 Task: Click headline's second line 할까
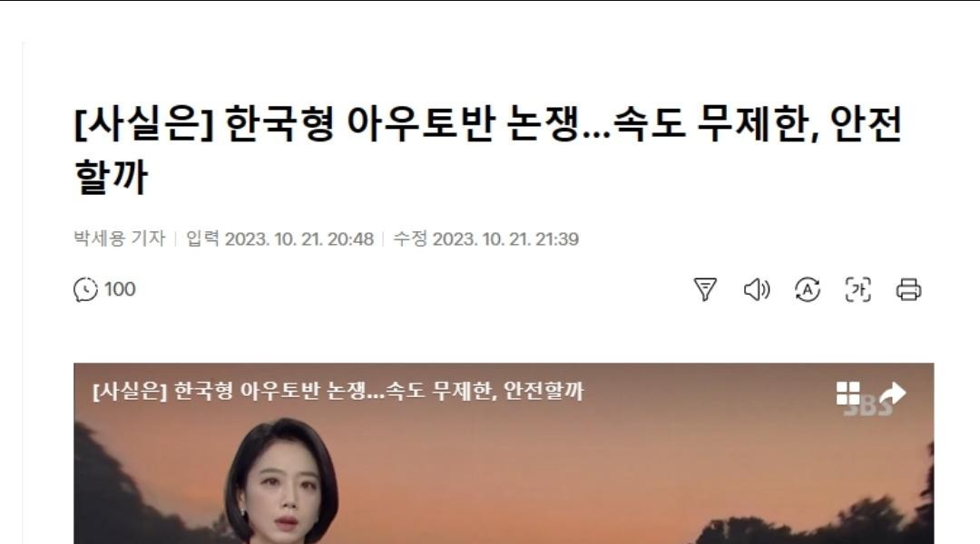click(112, 176)
